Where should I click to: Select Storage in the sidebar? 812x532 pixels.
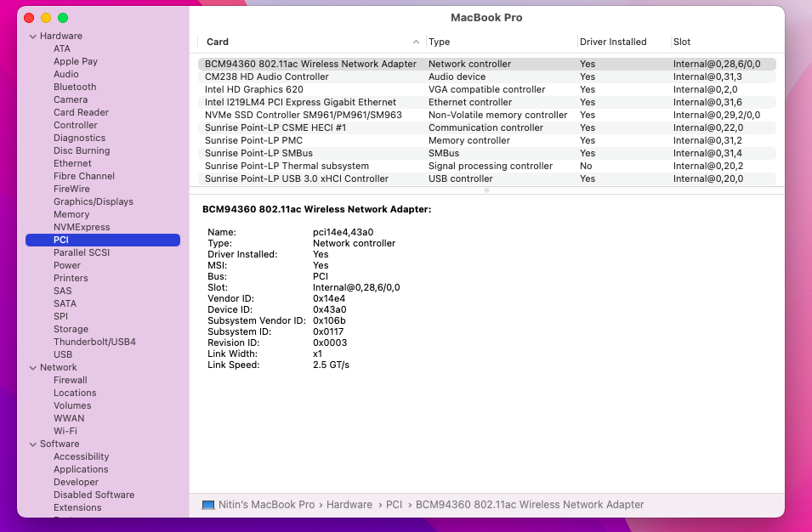coord(71,329)
